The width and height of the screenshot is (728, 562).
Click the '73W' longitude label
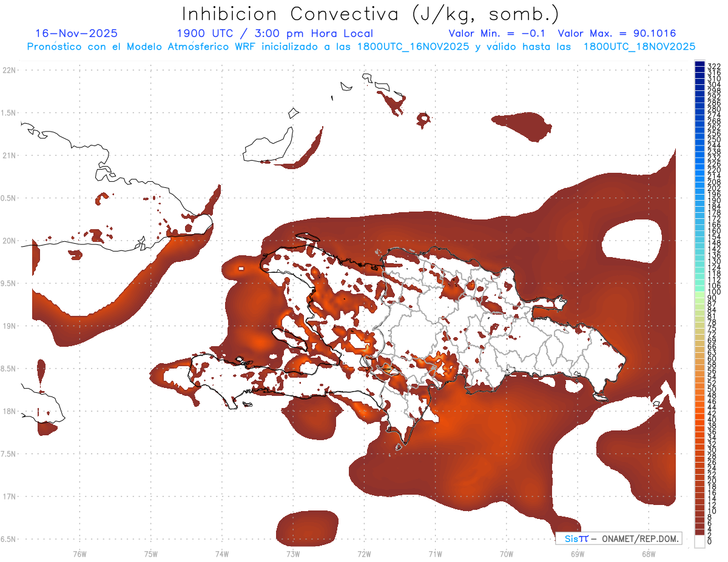point(293,554)
